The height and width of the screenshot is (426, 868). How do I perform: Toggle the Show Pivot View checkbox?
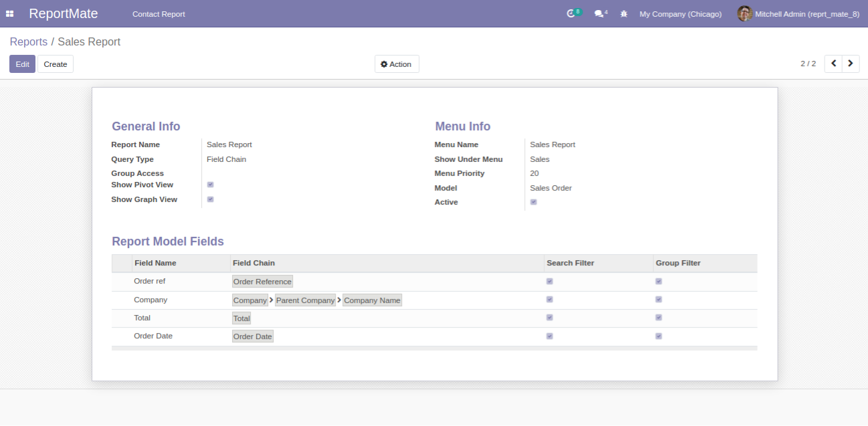click(211, 185)
